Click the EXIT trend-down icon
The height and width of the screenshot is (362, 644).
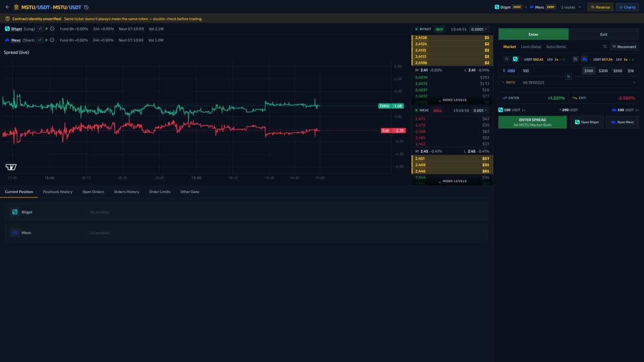575,98
